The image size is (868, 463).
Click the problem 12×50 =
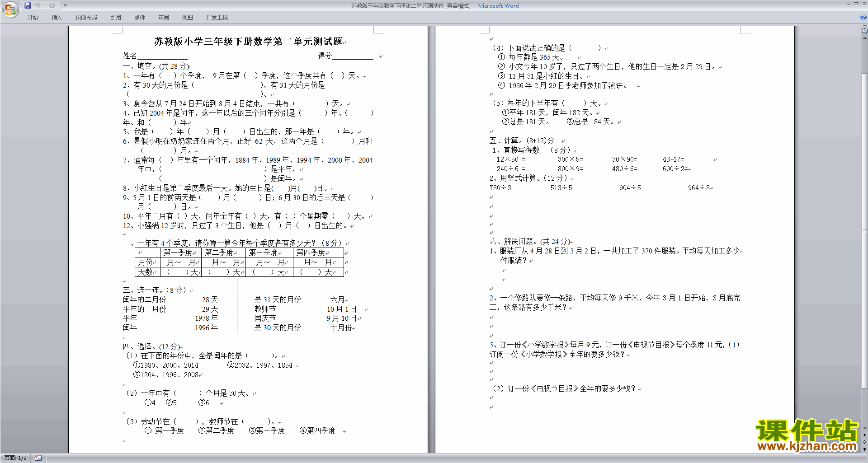coord(511,159)
